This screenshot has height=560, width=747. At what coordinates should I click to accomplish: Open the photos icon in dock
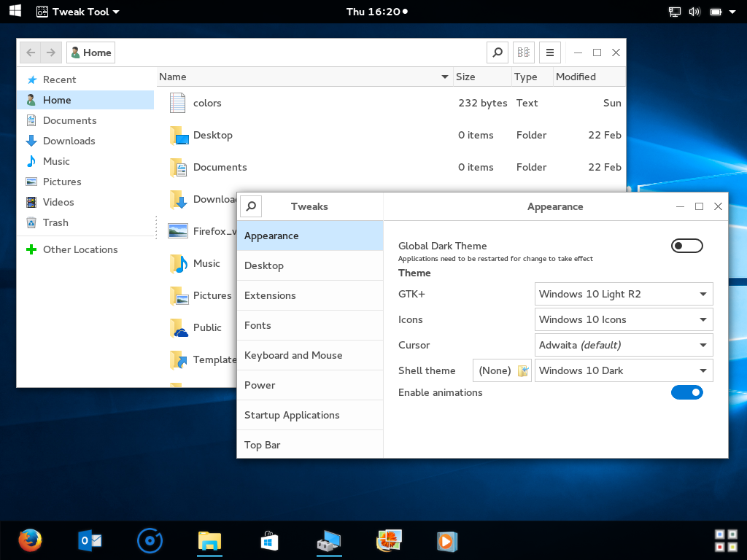(389, 541)
